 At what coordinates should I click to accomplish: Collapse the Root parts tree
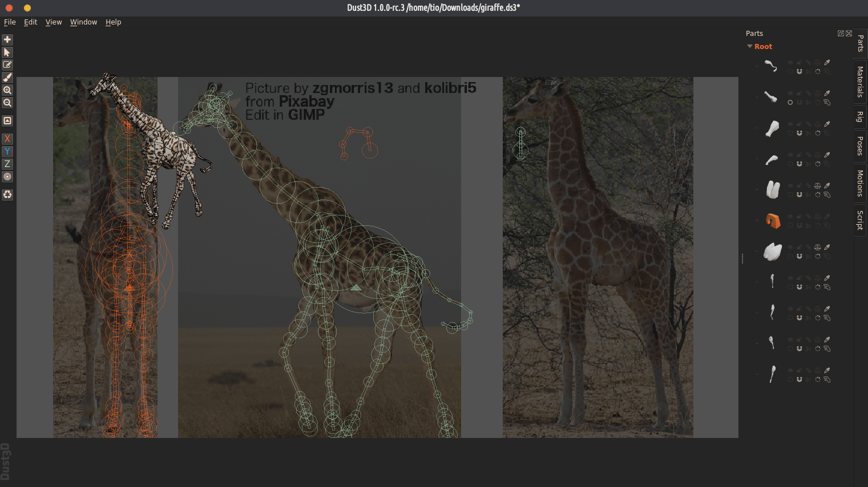point(750,46)
